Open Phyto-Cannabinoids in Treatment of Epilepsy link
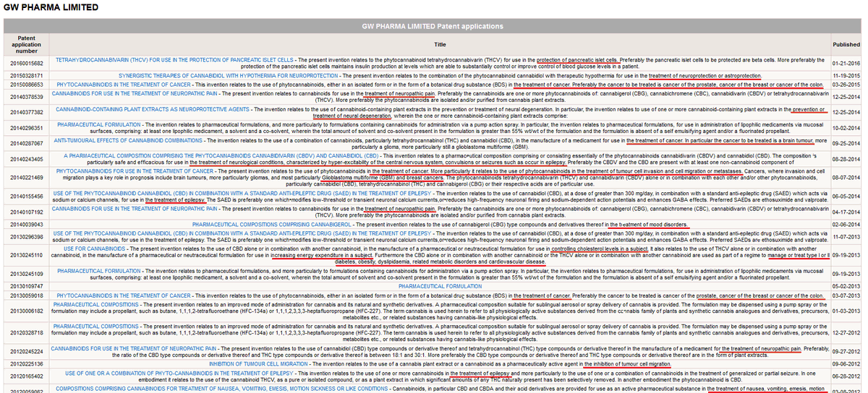The image size is (868, 393). (x=179, y=373)
